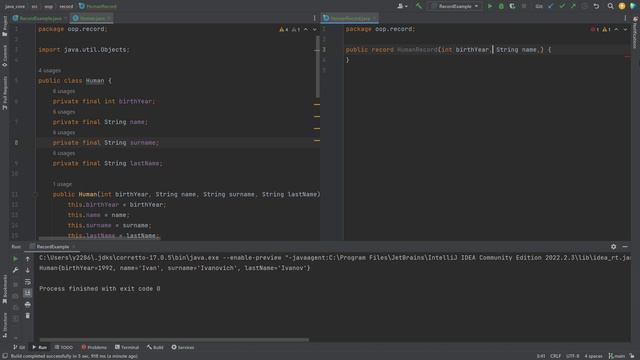
Task: Click the main git branch widget in status bar
Action: 616,356
